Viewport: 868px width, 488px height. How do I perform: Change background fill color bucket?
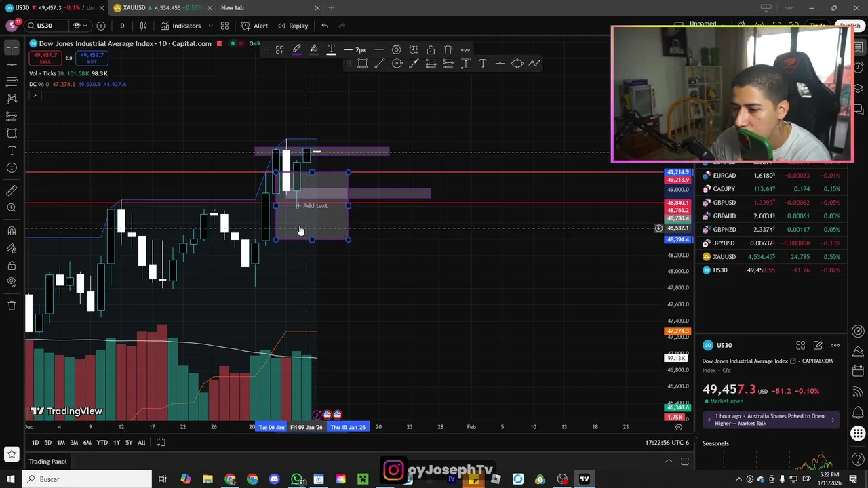click(x=314, y=49)
